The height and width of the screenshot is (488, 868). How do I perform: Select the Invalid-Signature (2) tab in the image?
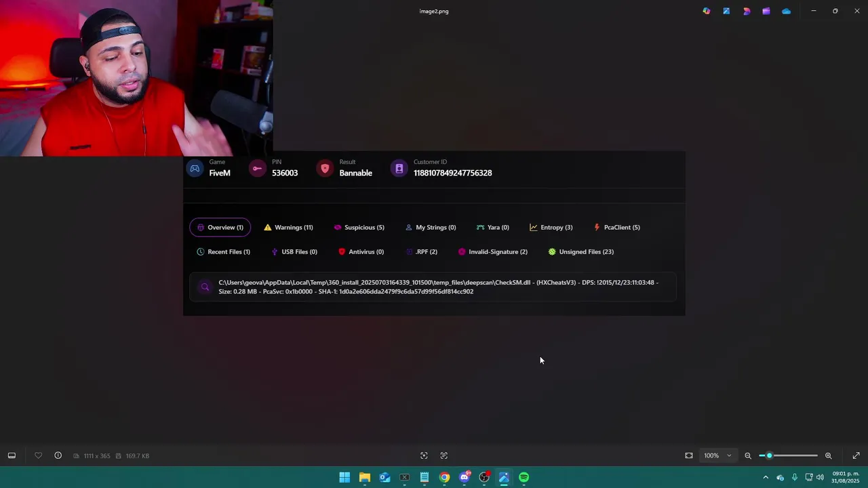click(492, 251)
